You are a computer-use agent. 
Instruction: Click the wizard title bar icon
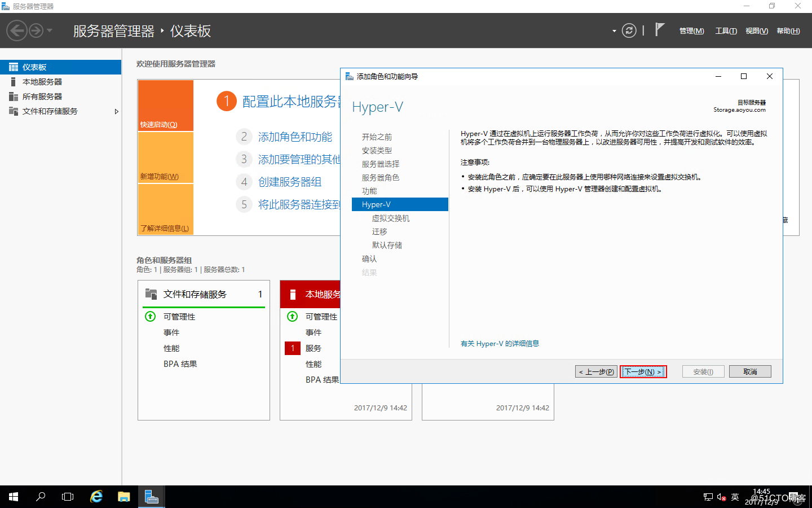click(350, 76)
